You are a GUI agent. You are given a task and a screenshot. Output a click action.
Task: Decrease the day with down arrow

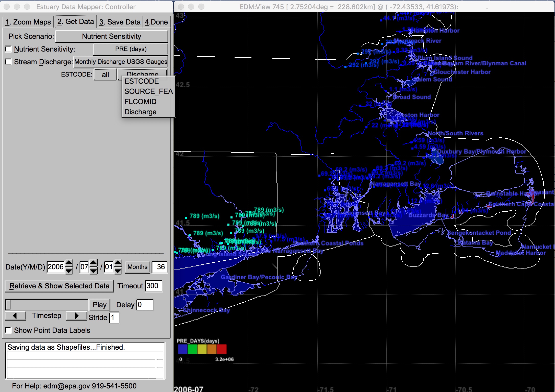click(x=118, y=271)
